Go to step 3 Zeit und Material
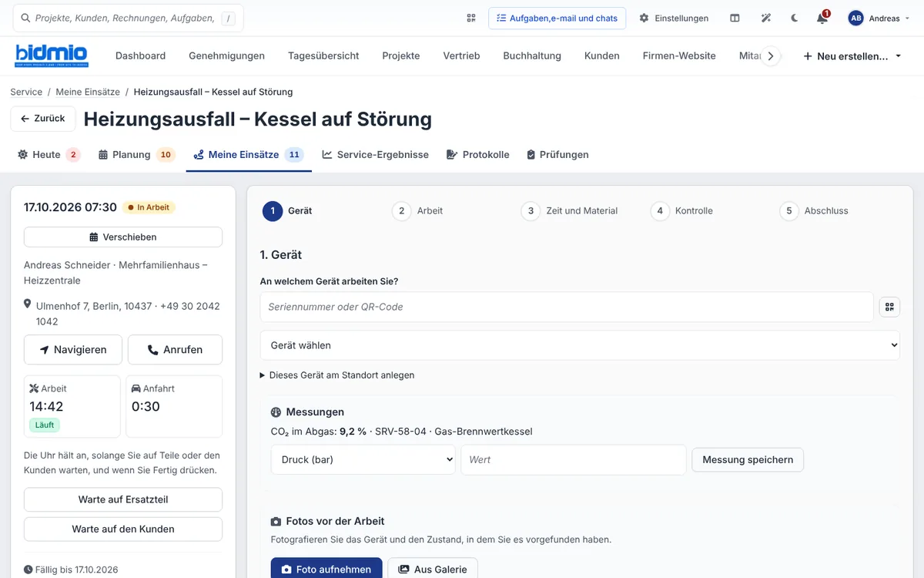Image resolution: width=924 pixels, height=578 pixels. pyautogui.click(x=569, y=210)
